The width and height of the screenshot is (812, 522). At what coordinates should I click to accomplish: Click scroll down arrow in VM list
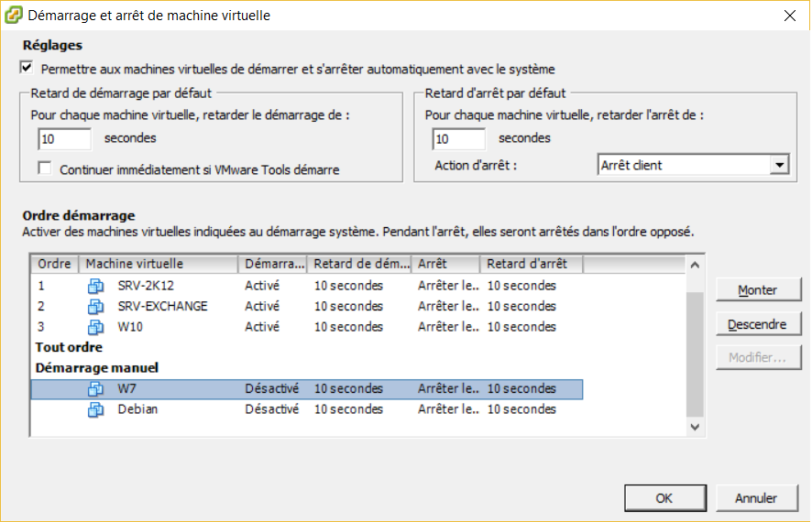[x=695, y=428]
